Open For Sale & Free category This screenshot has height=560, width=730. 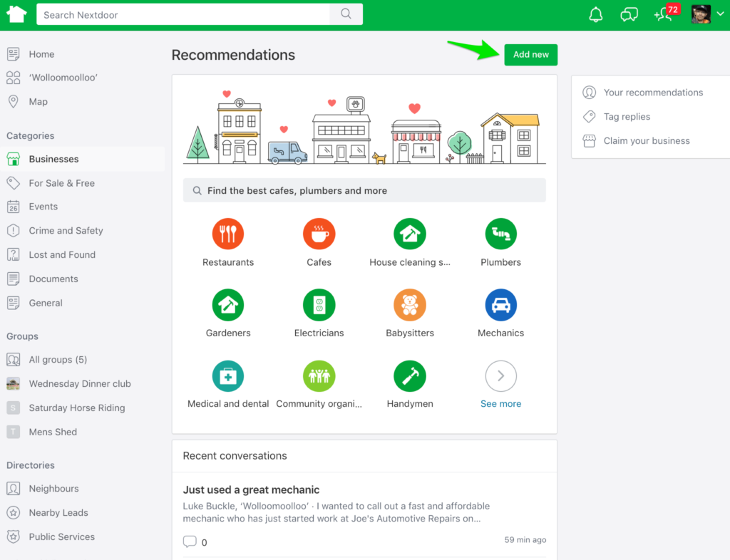click(x=62, y=183)
